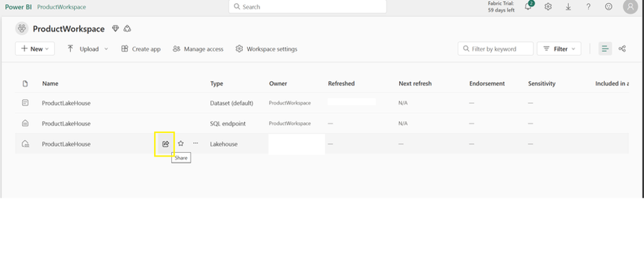Focus the top Search box
Image resolution: width=644 pixels, height=270 pixels.
308,7
